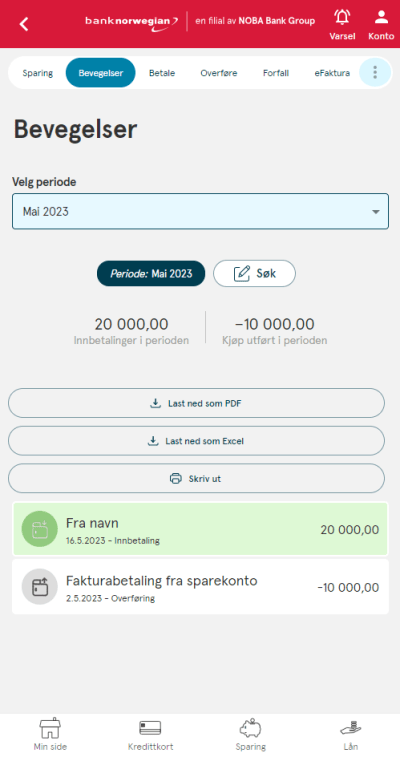Go back using the left arrow icon
Screen dimensions: 400x757
click(x=24, y=24)
